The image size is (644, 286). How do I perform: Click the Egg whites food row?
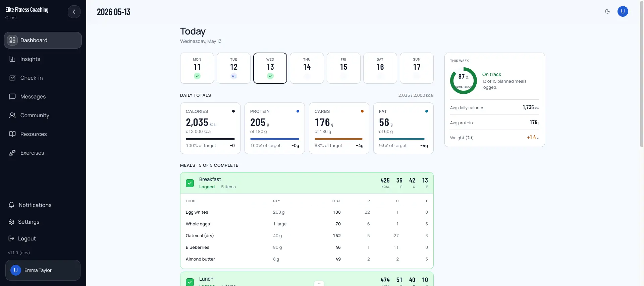(307, 212)
